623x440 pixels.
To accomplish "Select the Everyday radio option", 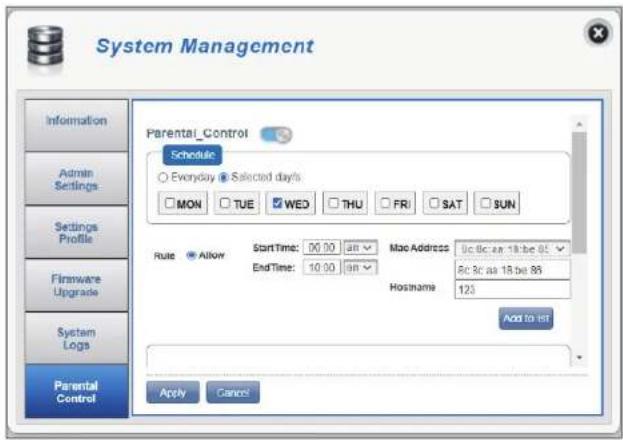I will [163, 177].
